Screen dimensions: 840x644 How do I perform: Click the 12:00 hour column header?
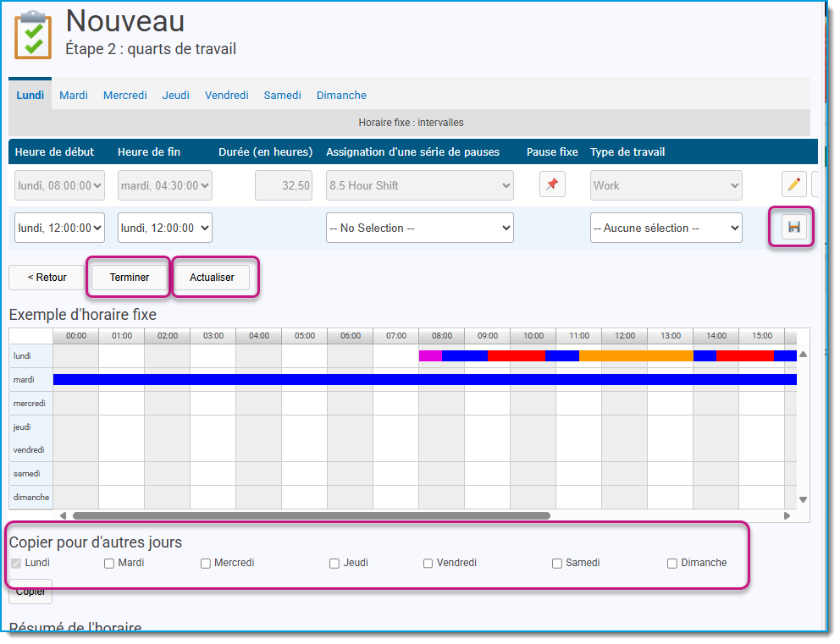tap(625, 336)
